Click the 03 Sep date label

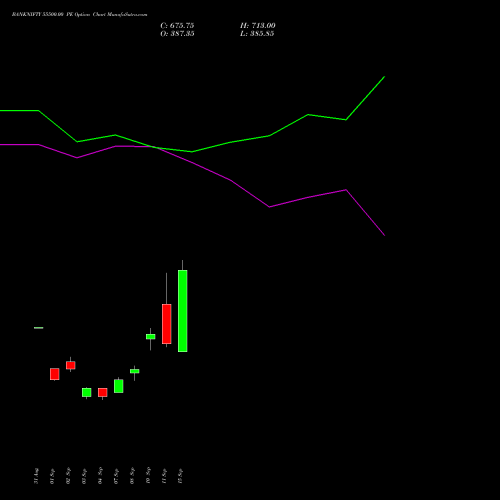click(x=84, y=476)
